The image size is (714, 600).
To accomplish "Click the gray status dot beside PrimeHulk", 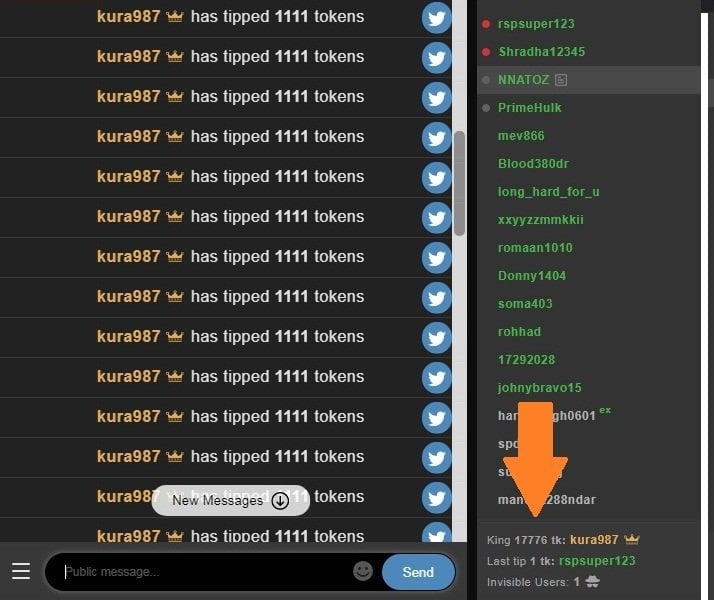I will pyautogui.click(x=486, y=108).
